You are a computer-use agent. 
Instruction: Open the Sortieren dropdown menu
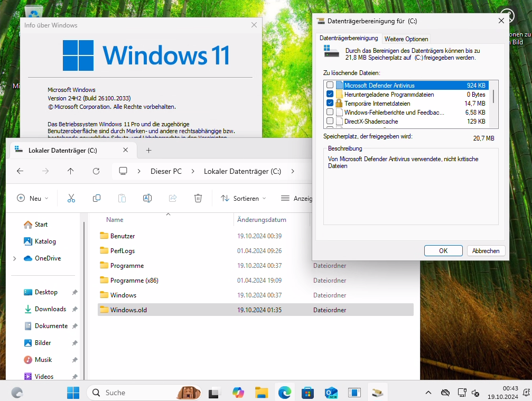pyautogui.click(x=243, y=198)
